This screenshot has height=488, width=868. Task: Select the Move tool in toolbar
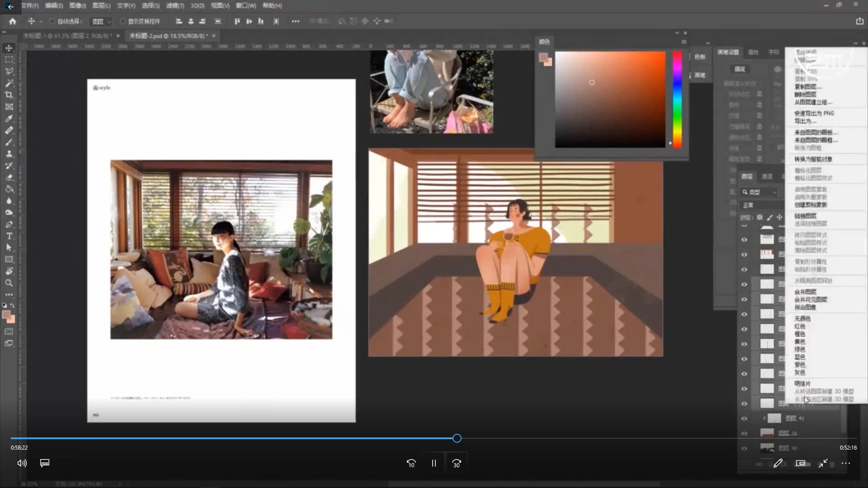[x=9, y=48]
